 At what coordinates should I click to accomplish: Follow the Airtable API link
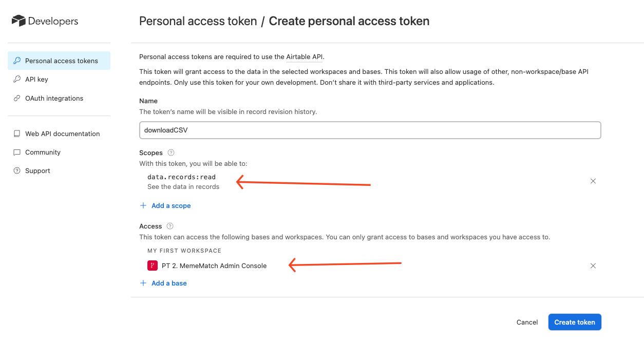[305, 56]
